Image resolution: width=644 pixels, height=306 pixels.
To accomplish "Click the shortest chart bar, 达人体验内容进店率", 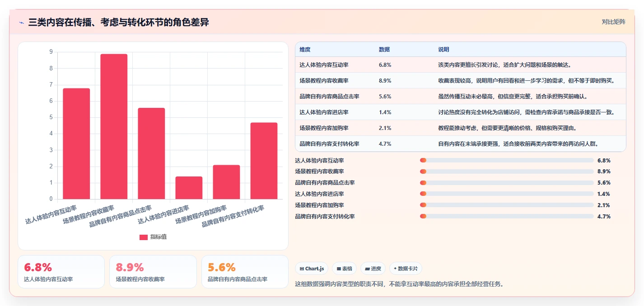I will click(x=189, y=188).
